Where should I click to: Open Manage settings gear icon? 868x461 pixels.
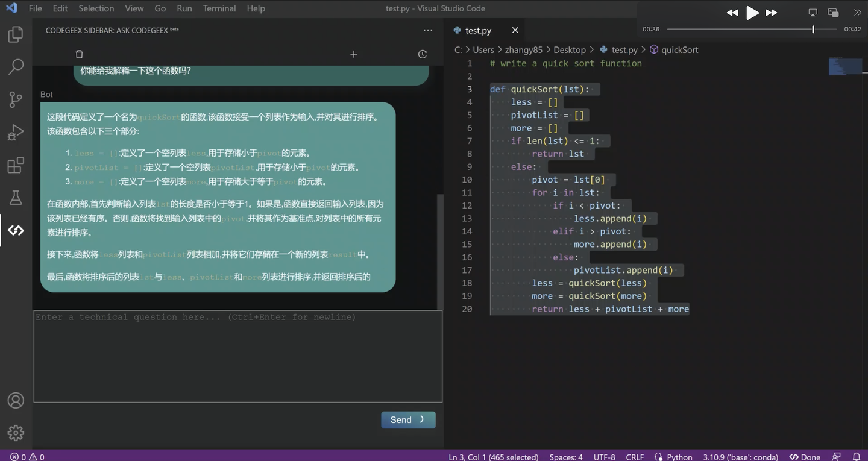(16, 433)
